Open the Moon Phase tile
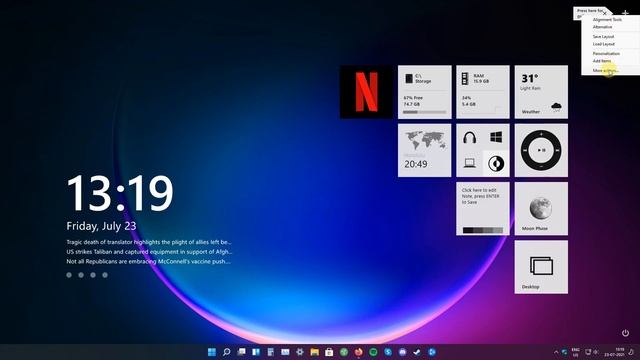The image size is (640, 360). click(541, 209)
